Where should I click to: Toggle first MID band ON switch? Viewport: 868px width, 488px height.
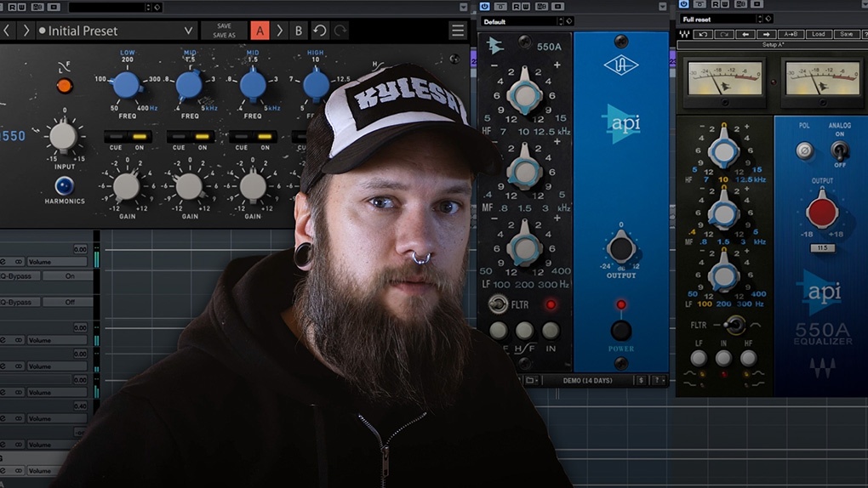tap(203, 136)
